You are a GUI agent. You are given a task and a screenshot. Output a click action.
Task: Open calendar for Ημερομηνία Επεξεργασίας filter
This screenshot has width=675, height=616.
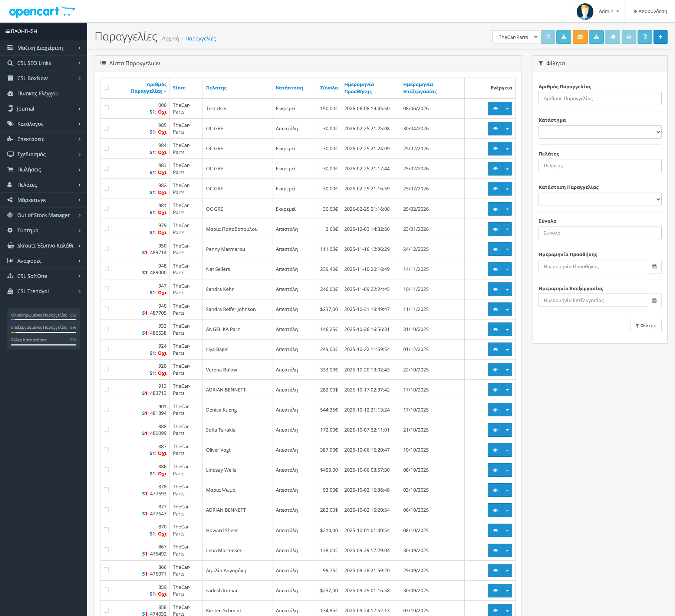(654, 300)
